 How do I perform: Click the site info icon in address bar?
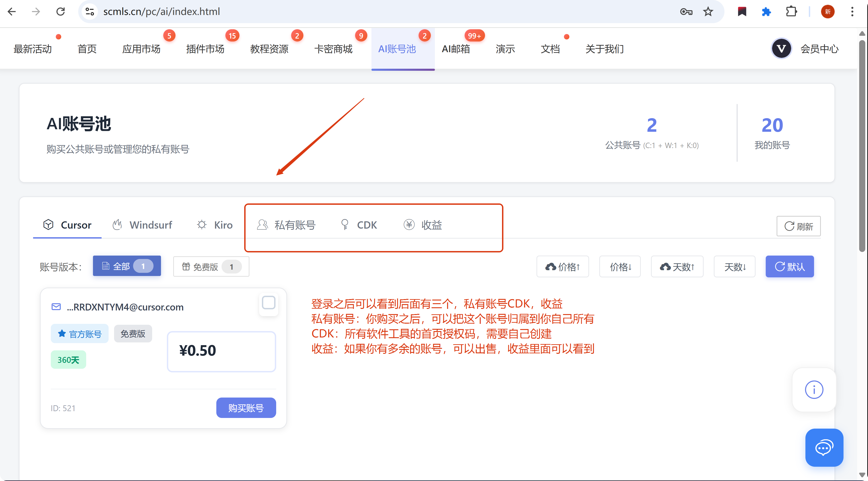pyautogui.click(x=90, y=12)
